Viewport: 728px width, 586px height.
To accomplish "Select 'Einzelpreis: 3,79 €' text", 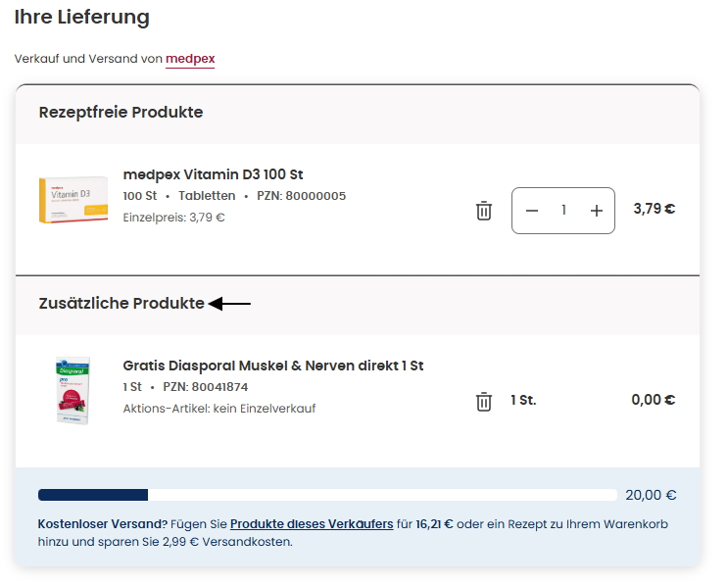I will [173, 218].
